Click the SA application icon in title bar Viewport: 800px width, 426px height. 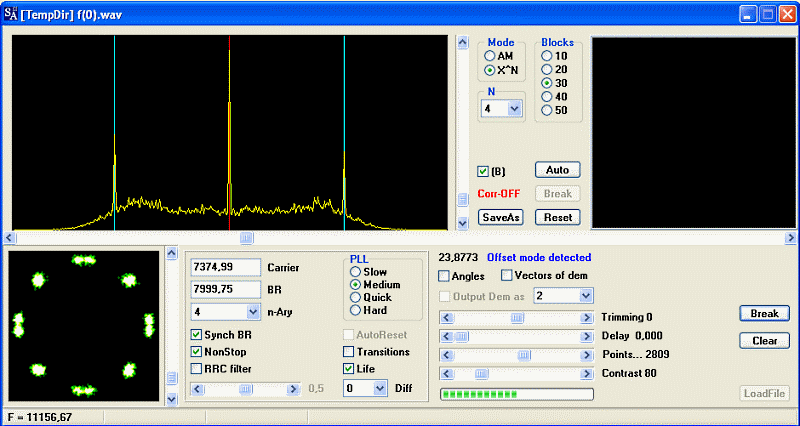(x=10, y=14)
